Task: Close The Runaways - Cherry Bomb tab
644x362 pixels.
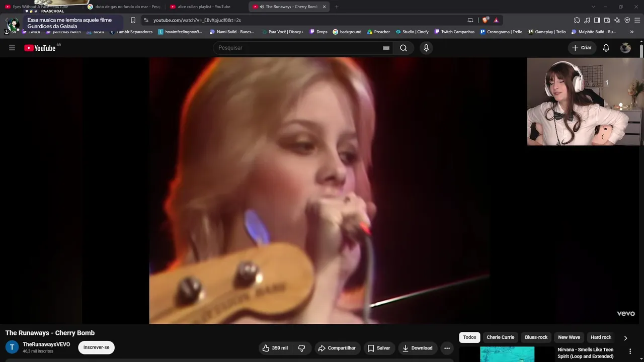Action: (x=325, y=7)
